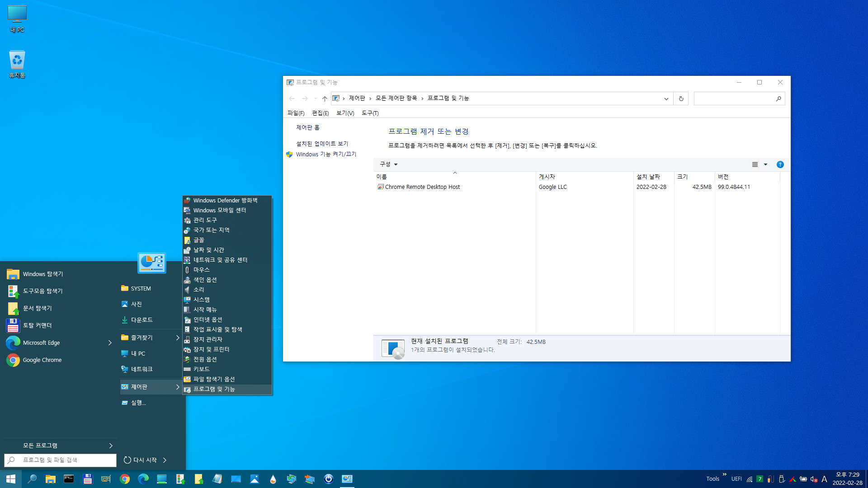868x488 pixels.
Task: Sort by the 설치 날짜 column header
Action: (654, 177)
